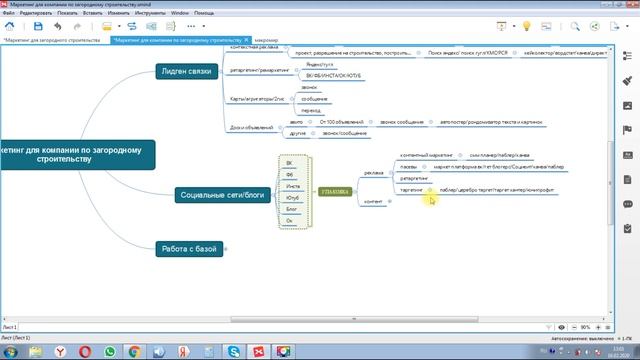Open the dropdown arrow beside the Export icon

(x=627, y=26)
